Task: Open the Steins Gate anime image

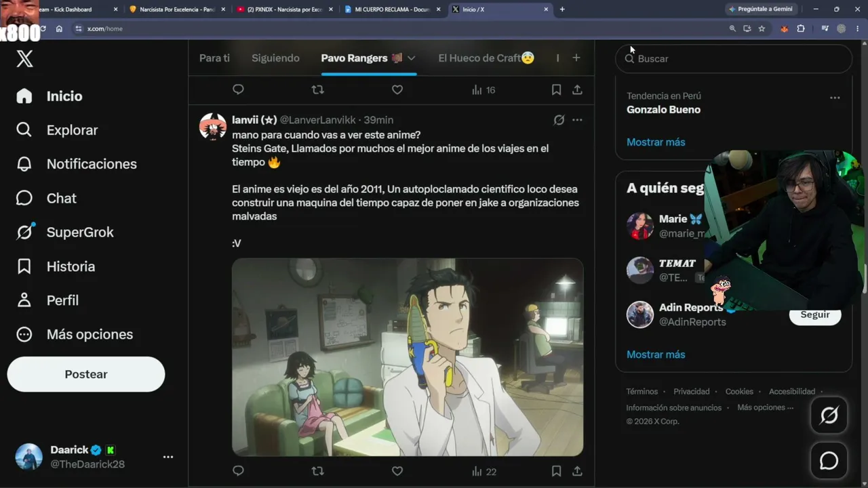Action: pos(408,357)
